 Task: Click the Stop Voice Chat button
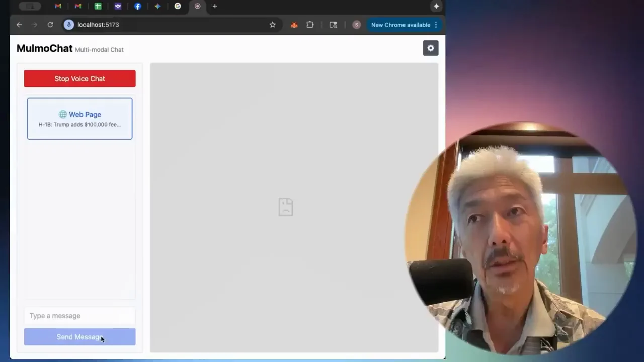(x=79, y=79)
